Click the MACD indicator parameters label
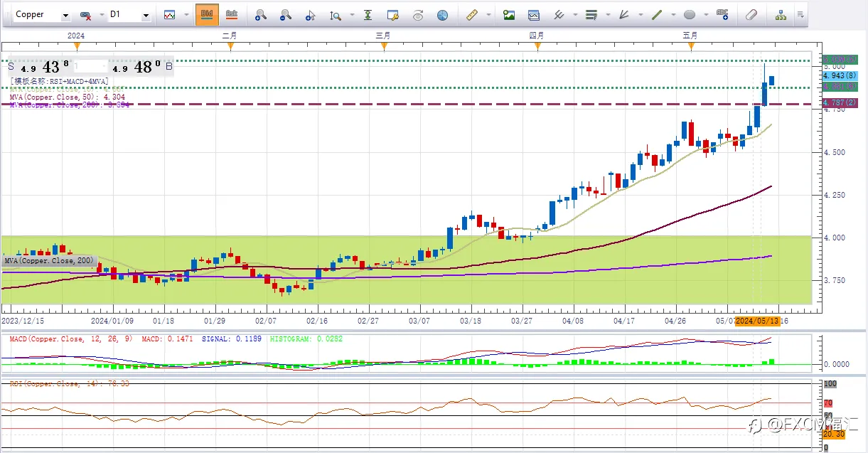 coord(70,339)
